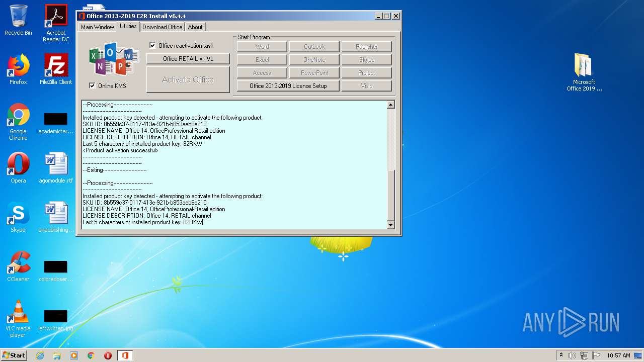The image size is (644, 362).
Task: Open Microsoft Office 2019 folder on desktop
Action: pos(584,72)
